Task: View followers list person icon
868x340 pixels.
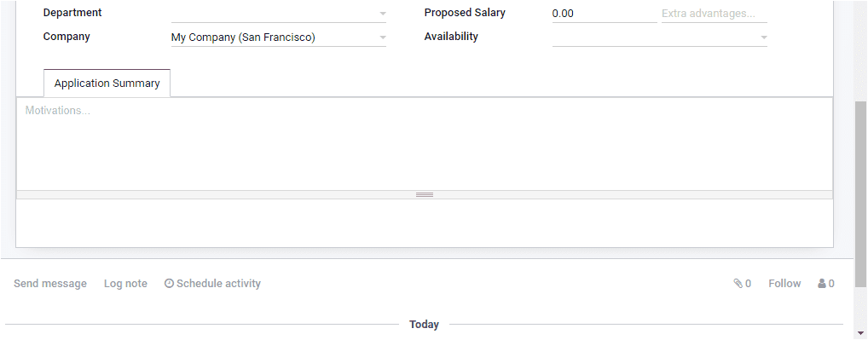Action: 822,284
